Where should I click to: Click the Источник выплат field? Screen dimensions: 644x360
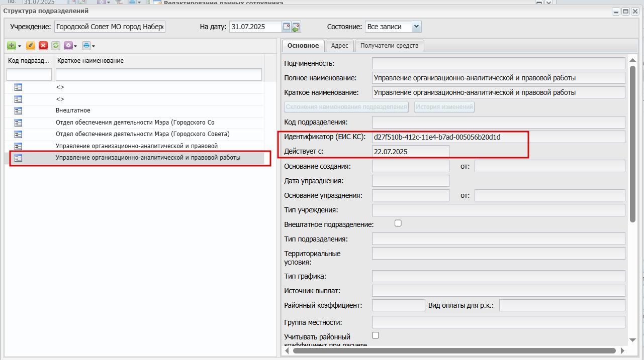pos(499,291)
